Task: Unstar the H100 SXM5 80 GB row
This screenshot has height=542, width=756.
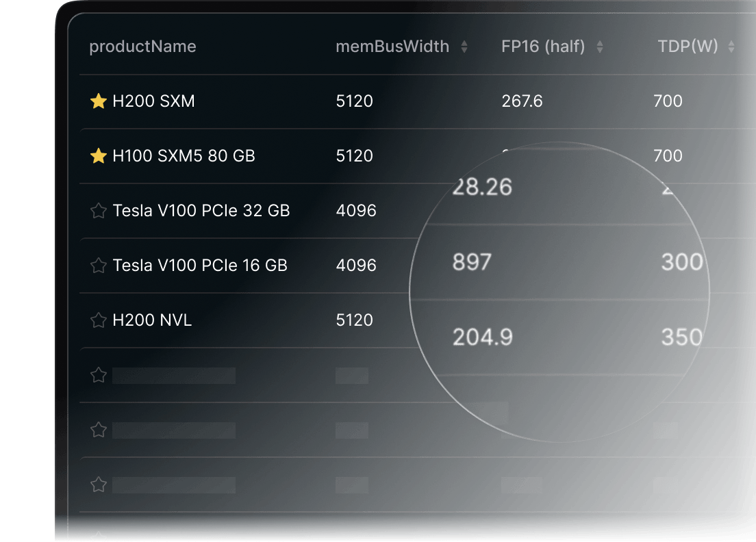Action: click(x=99, y=155)
